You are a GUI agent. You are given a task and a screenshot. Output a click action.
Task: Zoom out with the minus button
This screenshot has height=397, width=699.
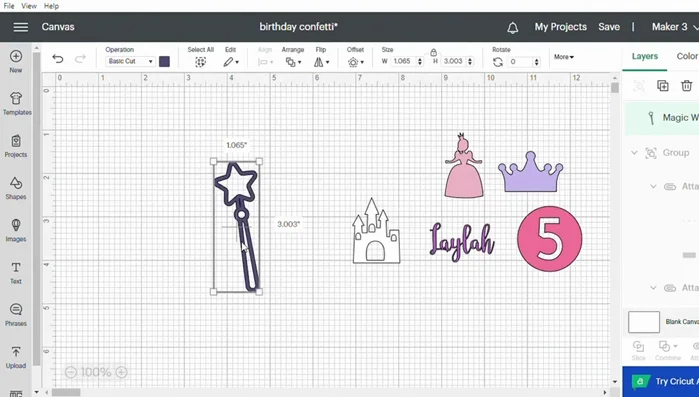click(70, 372)
